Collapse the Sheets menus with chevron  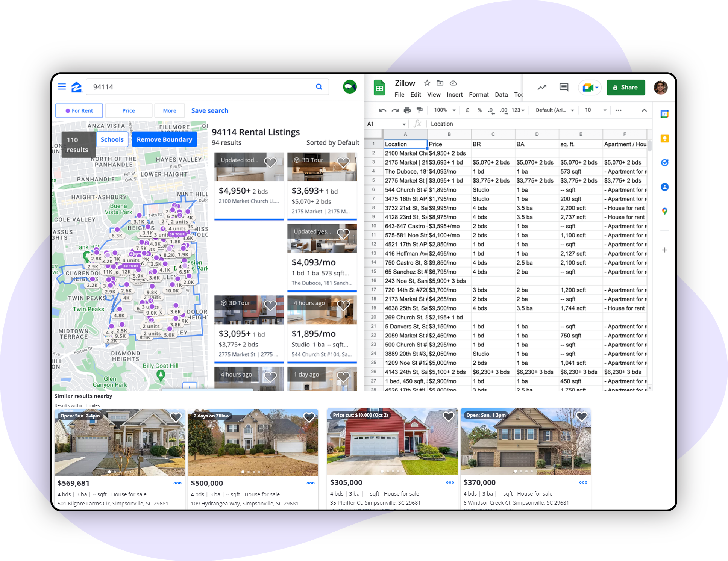[x=644, y=110]
